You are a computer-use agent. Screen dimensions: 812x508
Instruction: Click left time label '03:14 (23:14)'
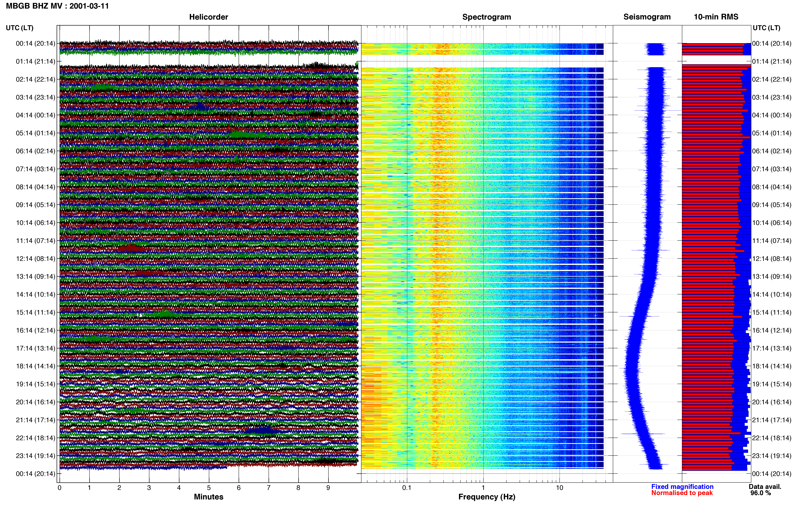(36, 97)
